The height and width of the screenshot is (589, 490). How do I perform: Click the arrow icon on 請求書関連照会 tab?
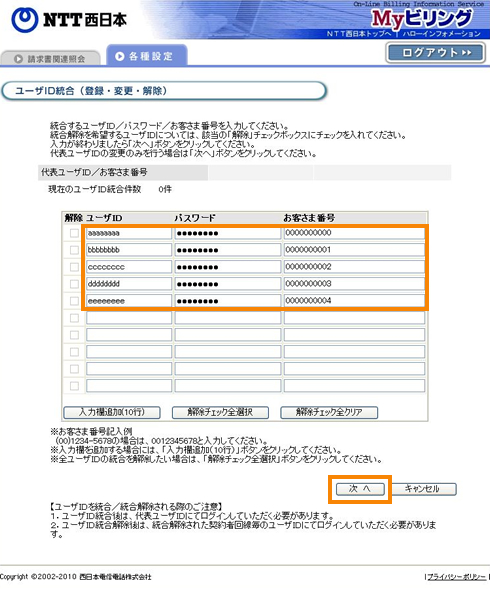click(18, 59)
